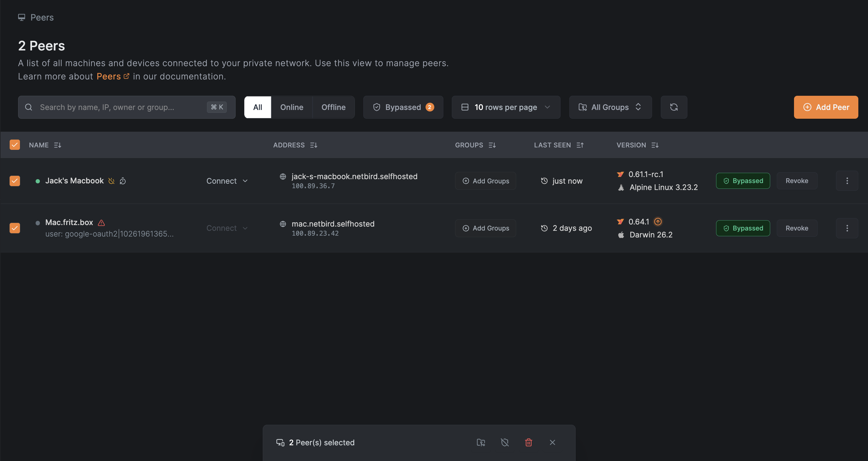This screenshot has height=461, width=868.
Task: Click the update available icon beside 0.64.1
Action: point(658,222)
